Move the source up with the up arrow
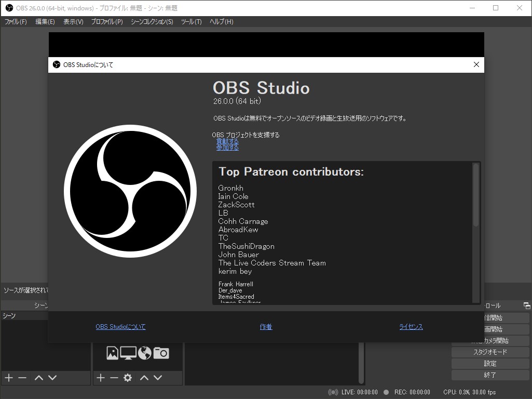 pos(144,378)
